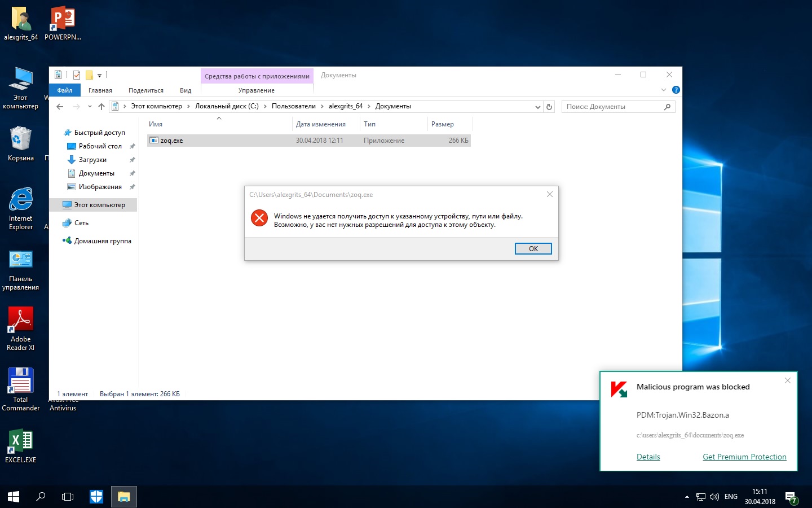Switch to the Главная ribbon tab
This screenshot has width=812, height=508.
[100, 90]
